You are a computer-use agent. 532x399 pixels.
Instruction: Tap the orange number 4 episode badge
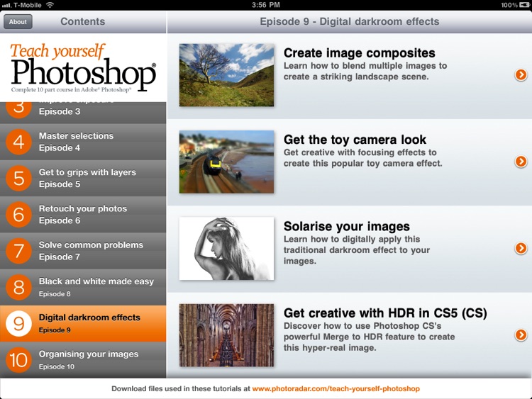point(18,142)
